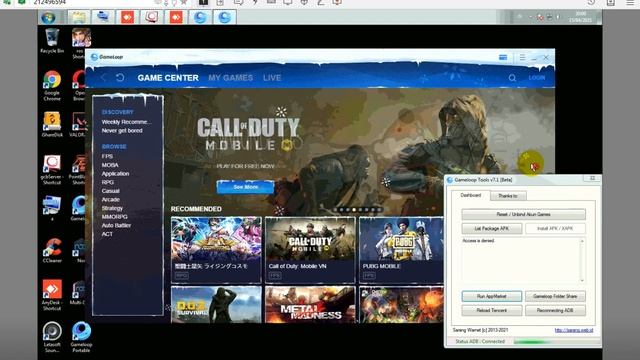Click Install APK / XAPK button

coord(555,229)
